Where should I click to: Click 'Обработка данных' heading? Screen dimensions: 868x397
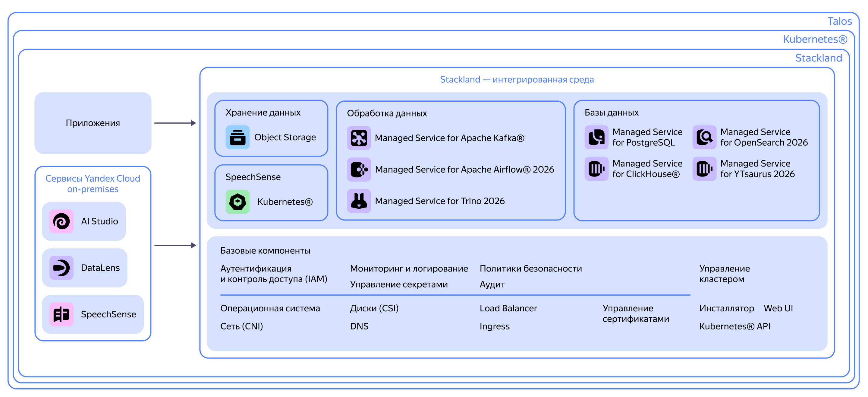point(387,113)
